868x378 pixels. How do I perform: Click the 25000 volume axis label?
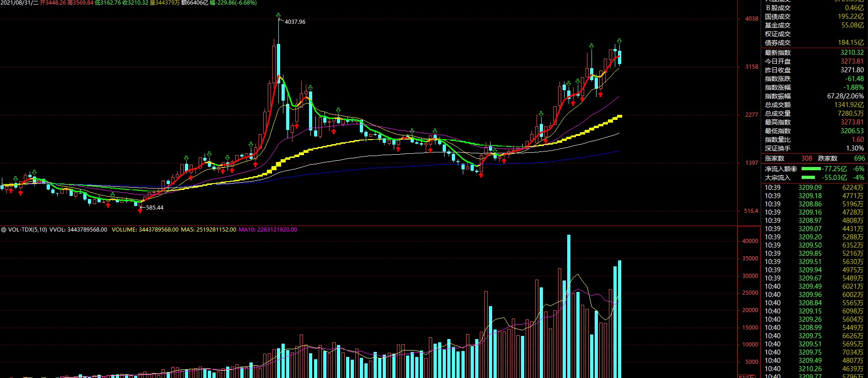(750, 293)
